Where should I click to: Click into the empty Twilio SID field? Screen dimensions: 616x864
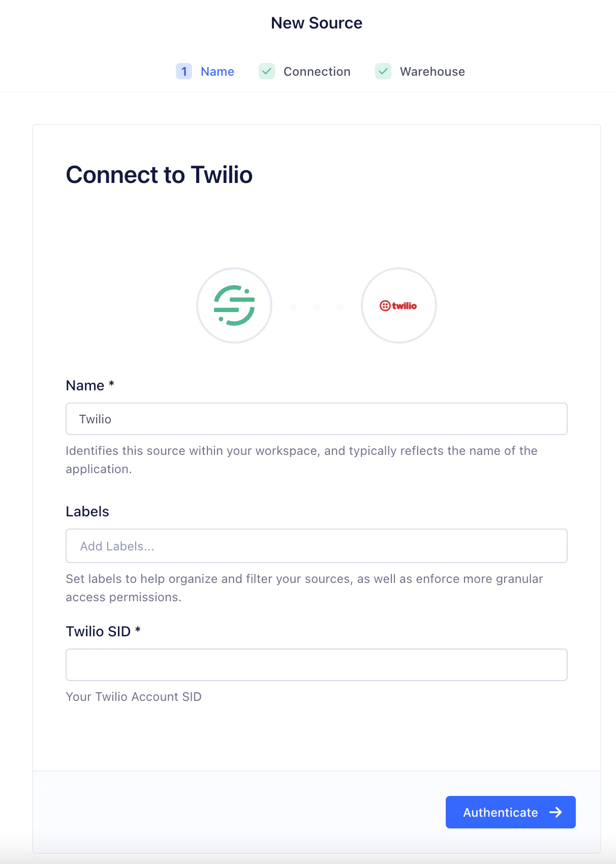coord(316,665)
